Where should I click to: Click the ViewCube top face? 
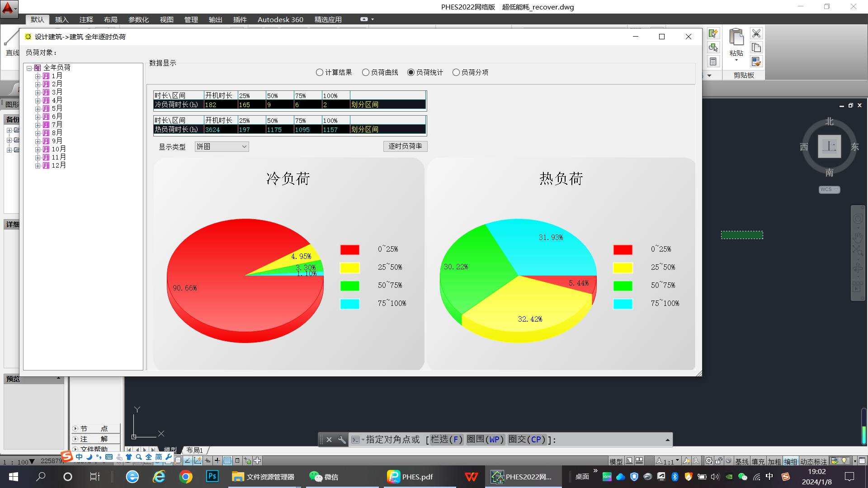pyautogui.click(x=829, y=146)
